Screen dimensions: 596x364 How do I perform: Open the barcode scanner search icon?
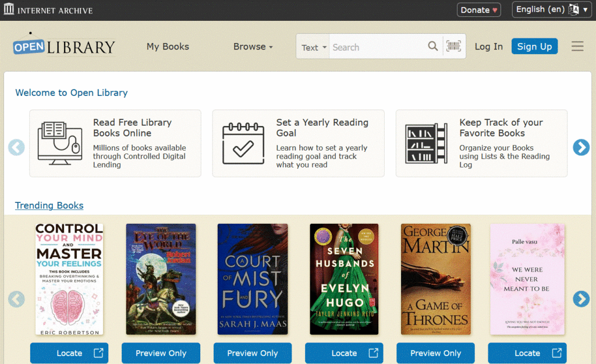coord(455,47)
